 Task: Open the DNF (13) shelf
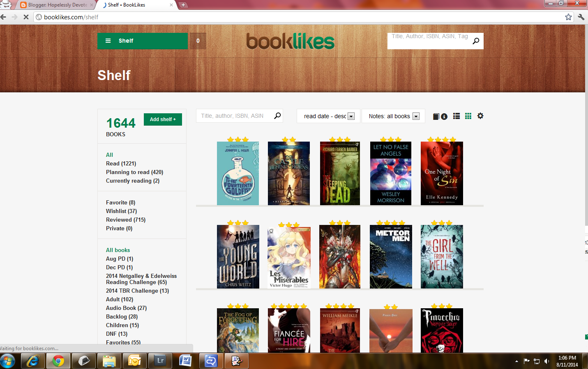[117, 334]
